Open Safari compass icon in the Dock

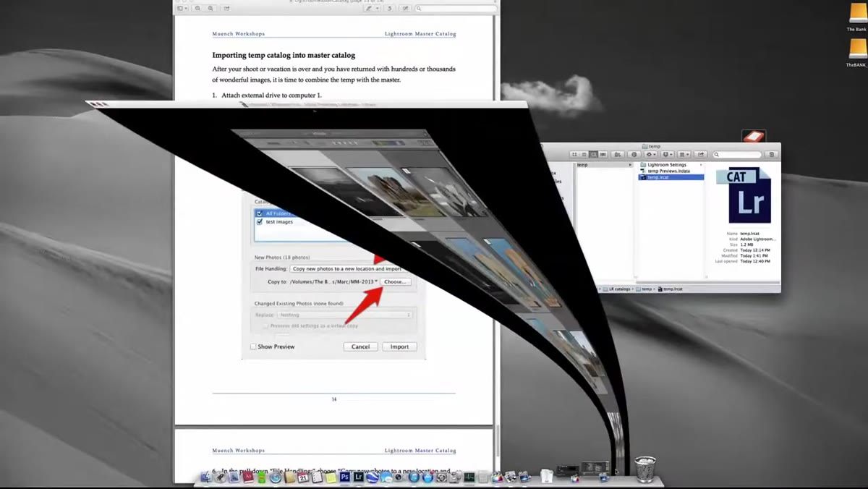click(x=276, y=477)
